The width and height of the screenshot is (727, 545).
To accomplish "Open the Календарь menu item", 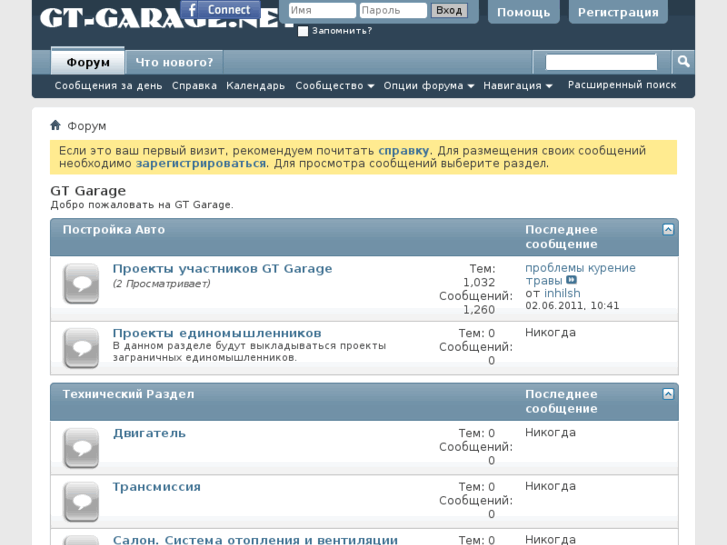I will click(255, 86).
